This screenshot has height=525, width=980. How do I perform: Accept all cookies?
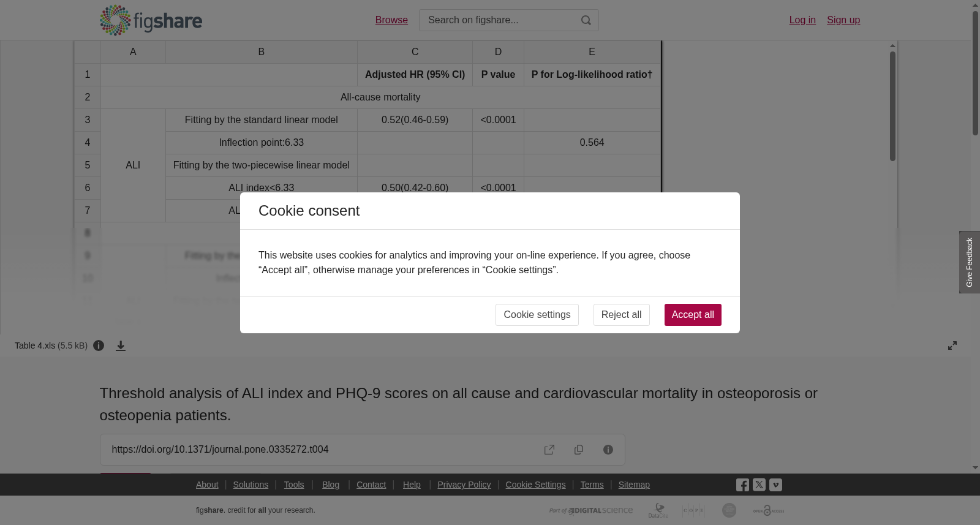[693, 315]
